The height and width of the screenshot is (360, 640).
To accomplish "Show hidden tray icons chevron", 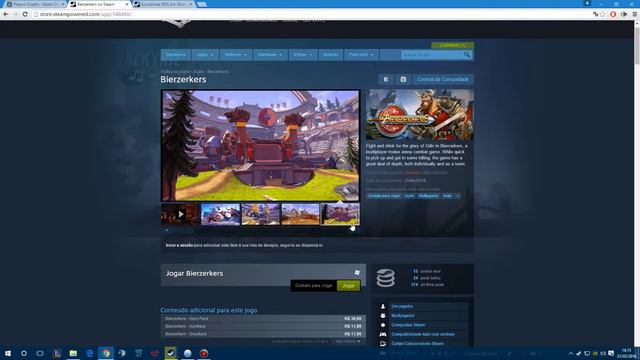I will coord(571,353).
